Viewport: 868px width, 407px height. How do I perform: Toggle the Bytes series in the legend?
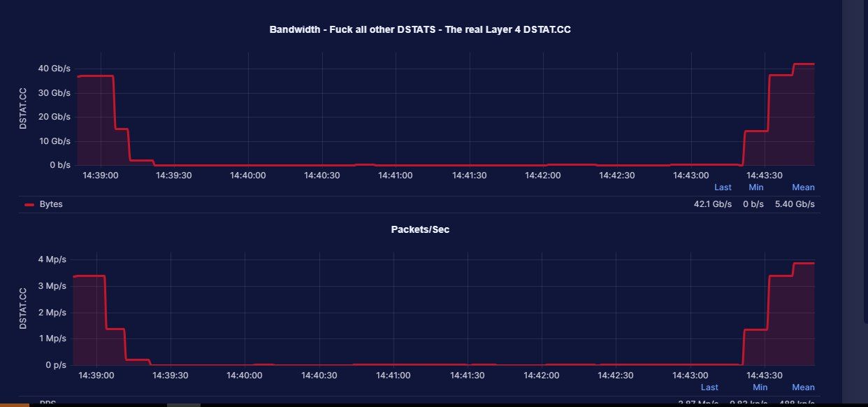pos(51,204)
